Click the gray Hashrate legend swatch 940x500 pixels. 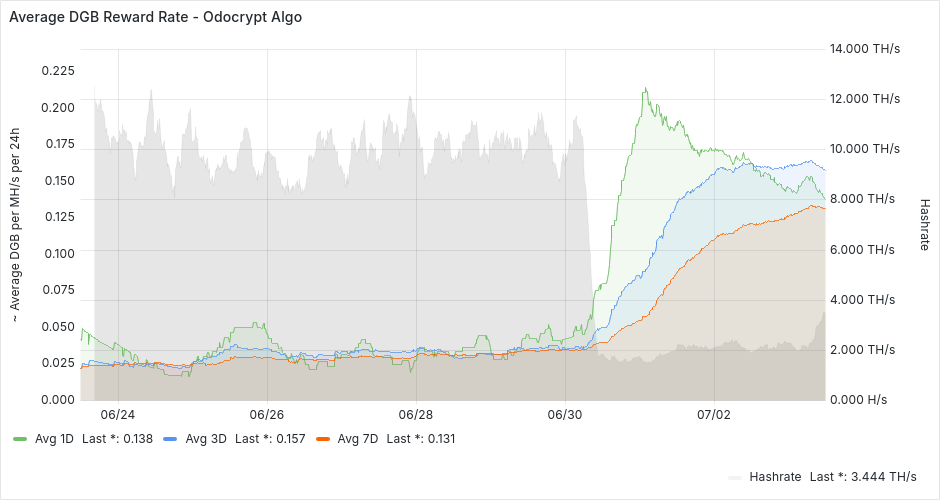[x=735, y=477]
